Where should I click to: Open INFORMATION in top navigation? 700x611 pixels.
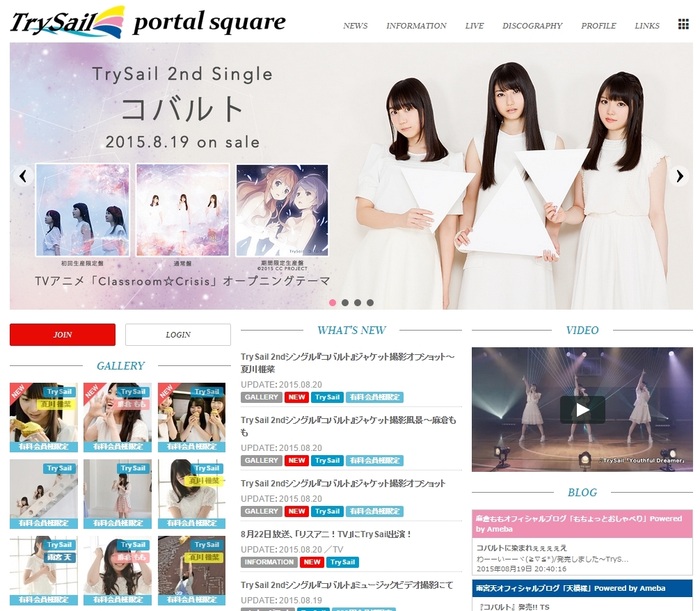pos(416,26)
